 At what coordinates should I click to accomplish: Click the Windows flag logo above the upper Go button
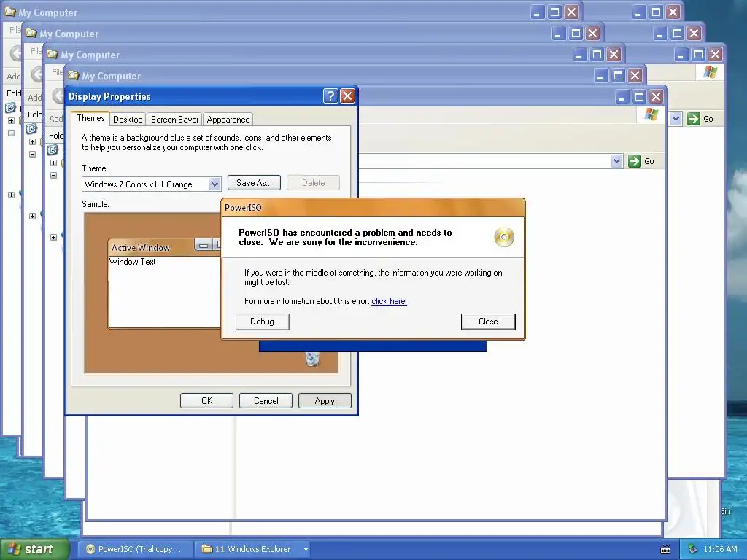pyautogui.click(x=711, y=72)
